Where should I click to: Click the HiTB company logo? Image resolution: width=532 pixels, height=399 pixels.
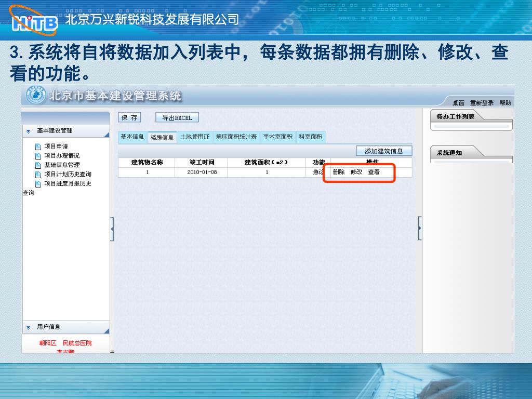[34, 21]
